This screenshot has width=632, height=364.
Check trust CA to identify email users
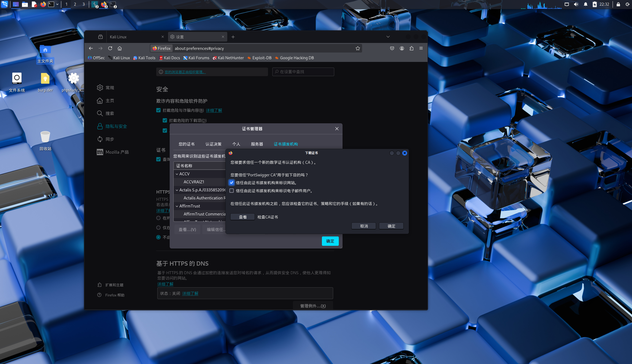(232, 191)
